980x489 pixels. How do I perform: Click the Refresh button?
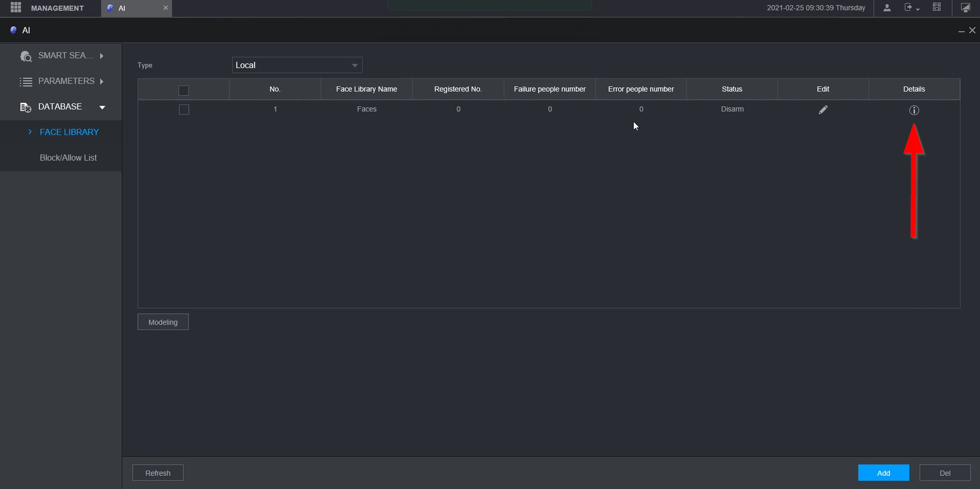point(158,473)
